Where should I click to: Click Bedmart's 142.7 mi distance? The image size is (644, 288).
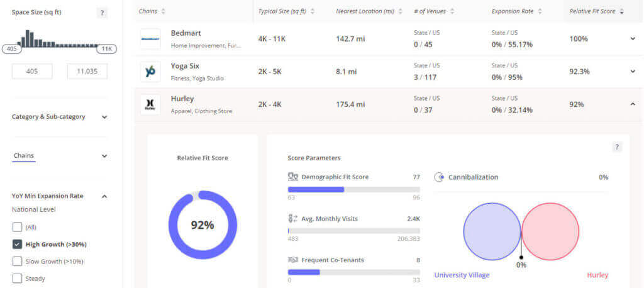pyautogui.click(x=350, y=39)
